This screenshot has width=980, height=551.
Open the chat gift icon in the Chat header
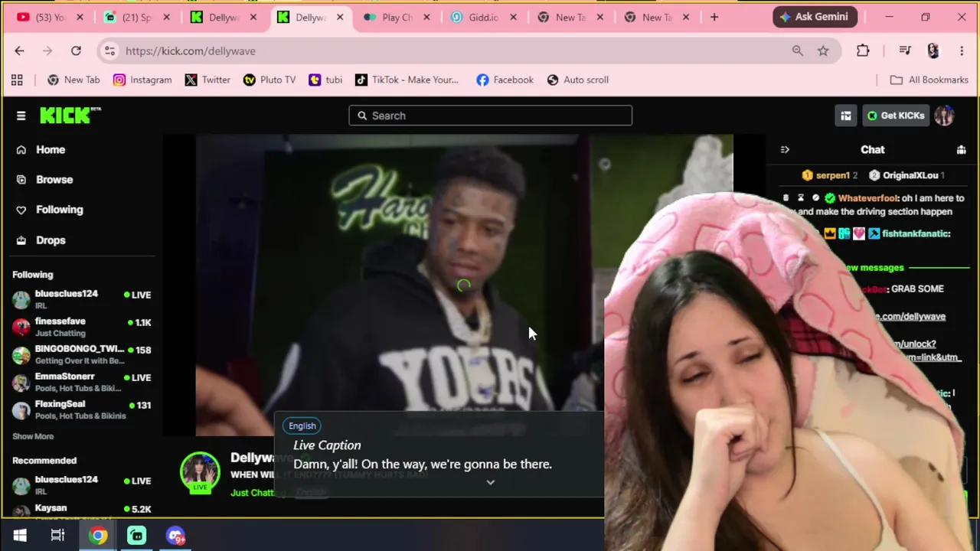click(961, 150)
